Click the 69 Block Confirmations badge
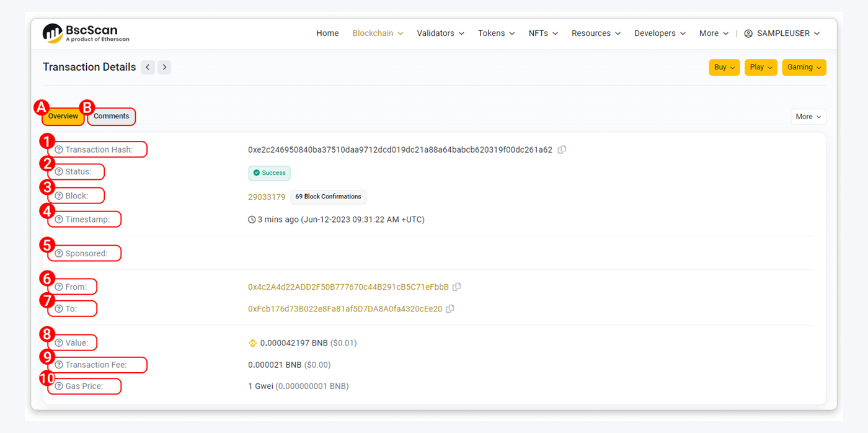 click(x=329, y=197)
